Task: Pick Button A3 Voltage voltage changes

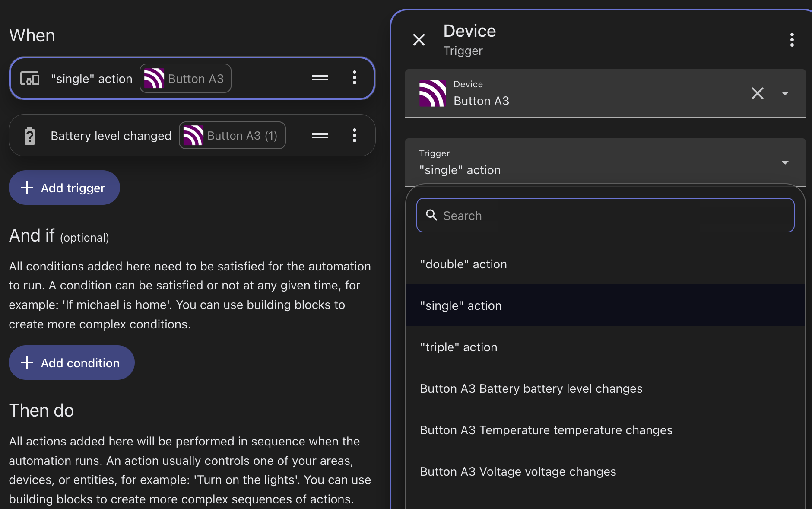Action: (606, 471)
